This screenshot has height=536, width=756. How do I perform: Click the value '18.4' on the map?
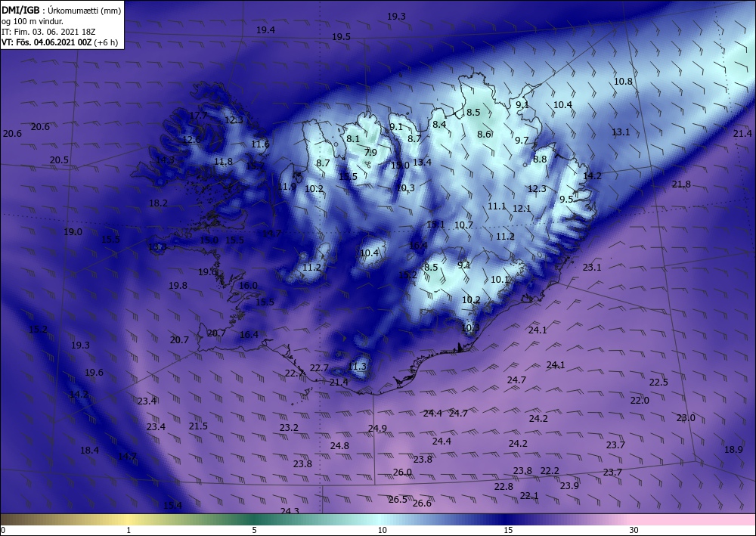[x=89, y=451]
